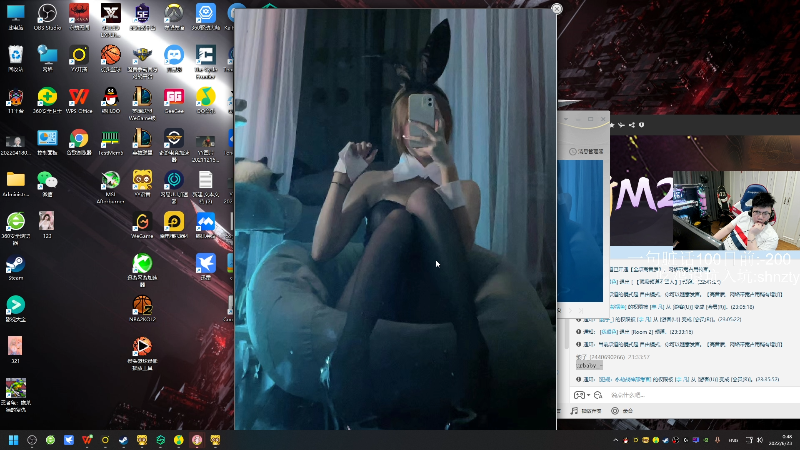Open the blue chat-bubble app shortcut
This screenshot has width=800, height=450.
pos(174,58)
